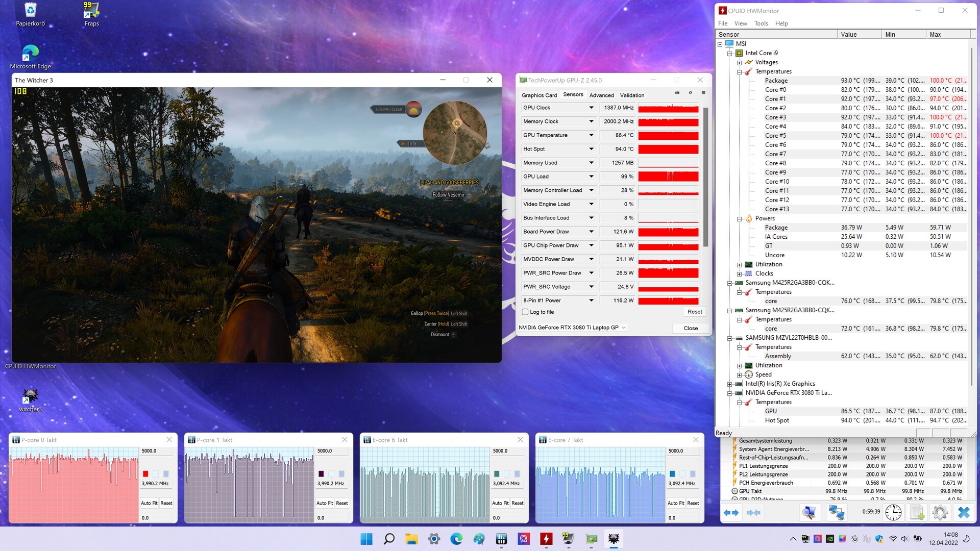Viewport: 980px width, 551px height.
Task: Click the add log file icon in HWiNFO
Action: [x=917, y=512]
